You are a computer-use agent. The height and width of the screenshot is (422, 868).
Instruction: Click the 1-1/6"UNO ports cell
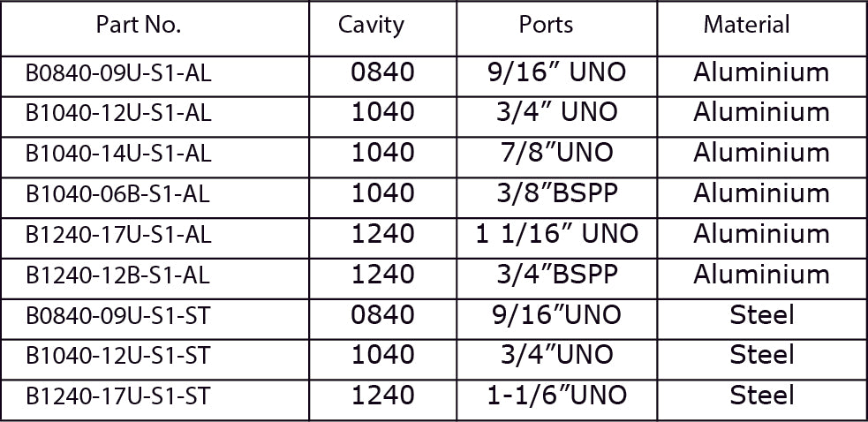click(556, 395)
